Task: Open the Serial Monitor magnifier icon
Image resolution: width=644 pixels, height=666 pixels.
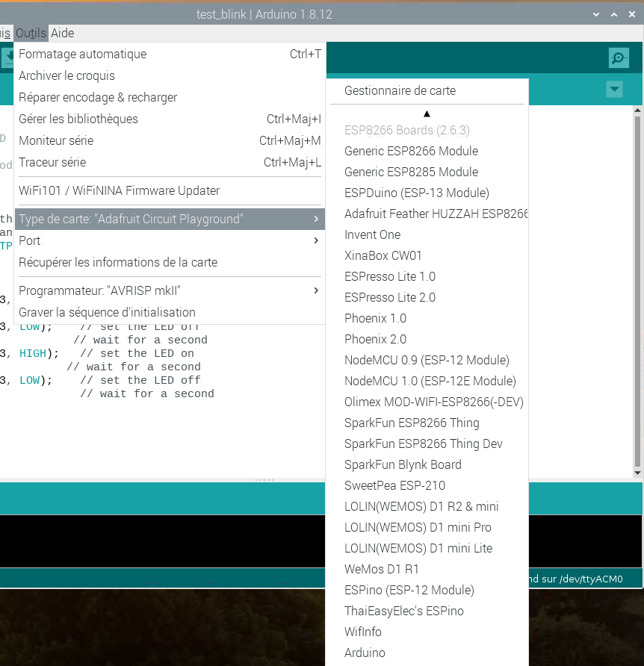Action: 619,57
